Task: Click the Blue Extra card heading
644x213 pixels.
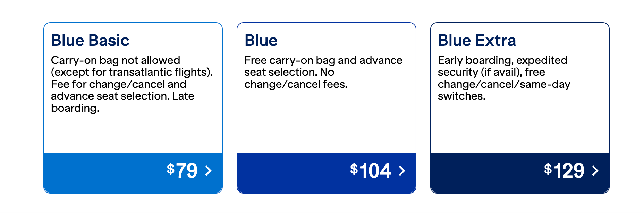Action: point(477,40)
